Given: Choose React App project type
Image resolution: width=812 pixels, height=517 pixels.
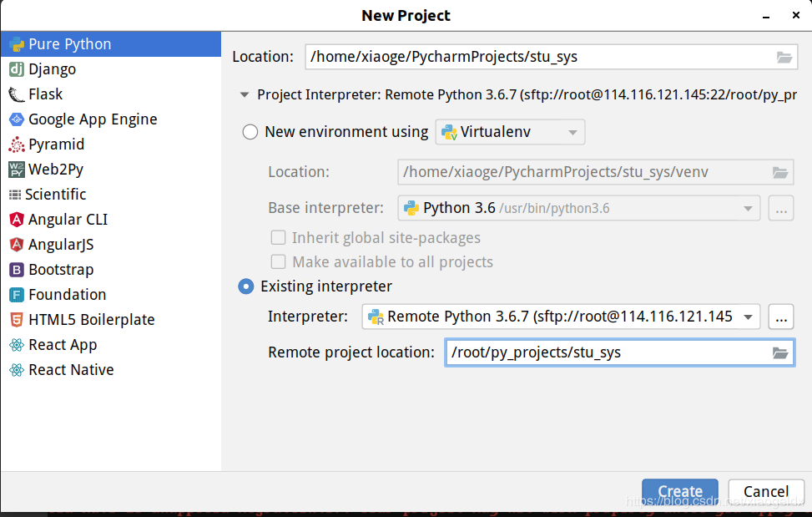Looking at the screenshot, I should [x=111, y=345].
